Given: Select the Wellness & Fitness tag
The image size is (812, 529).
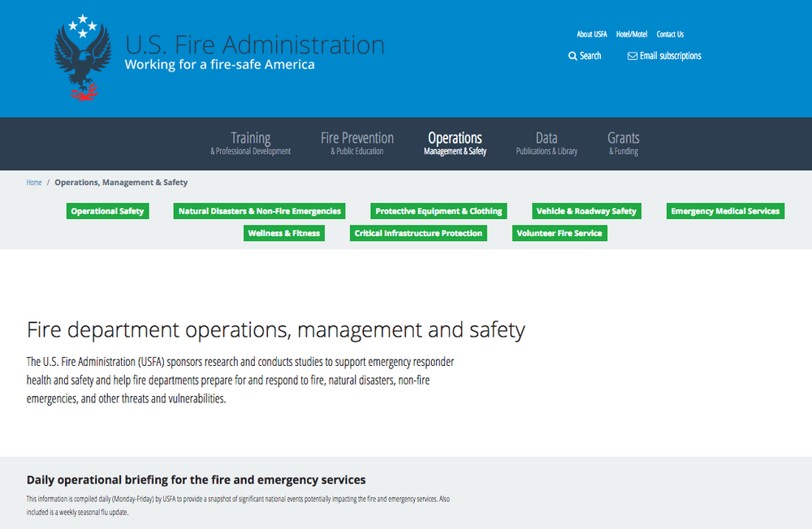Looking at the screenshot, I should click(x=284, y=233).
